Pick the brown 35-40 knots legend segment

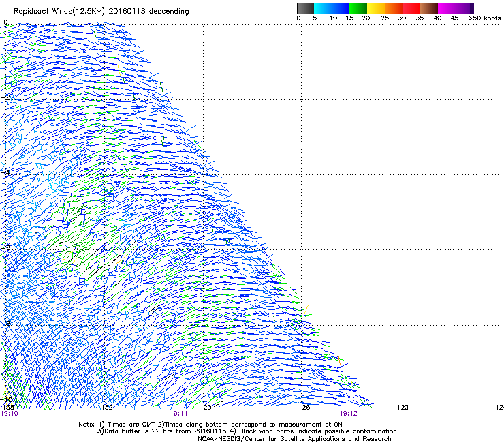coord(429,8)
